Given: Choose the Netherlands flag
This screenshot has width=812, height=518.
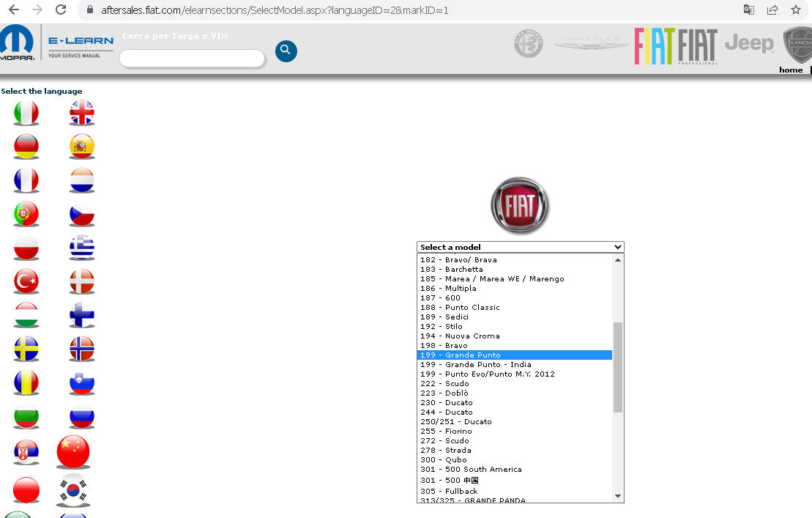Looking at the screenshot, I should (x=82, y=180).
